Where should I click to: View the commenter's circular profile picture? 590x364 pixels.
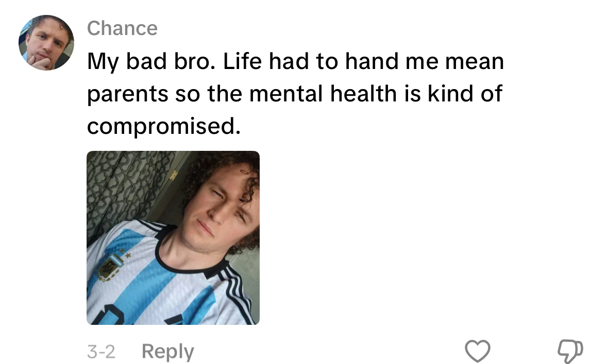[x=46, y=43]
